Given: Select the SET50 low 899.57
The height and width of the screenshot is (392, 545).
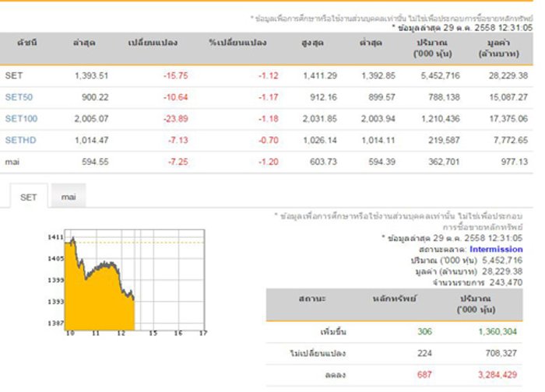Looking at the screenshot, I should (381, 97).
